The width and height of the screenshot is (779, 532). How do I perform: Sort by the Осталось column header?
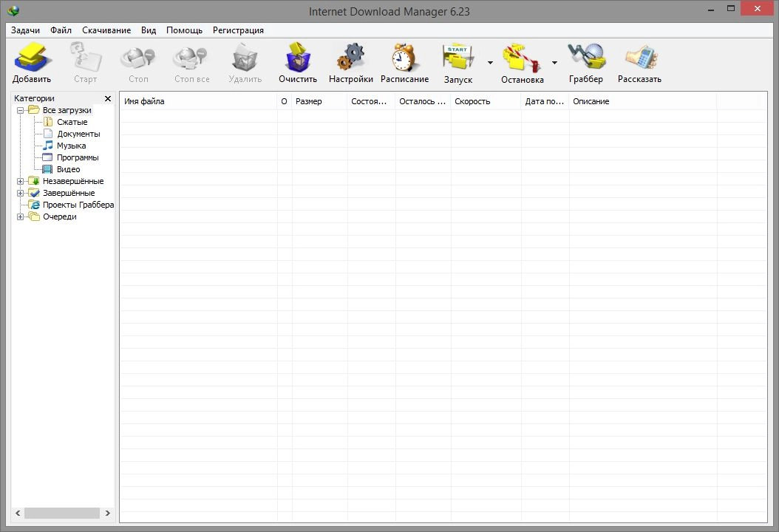click(423, 101)
